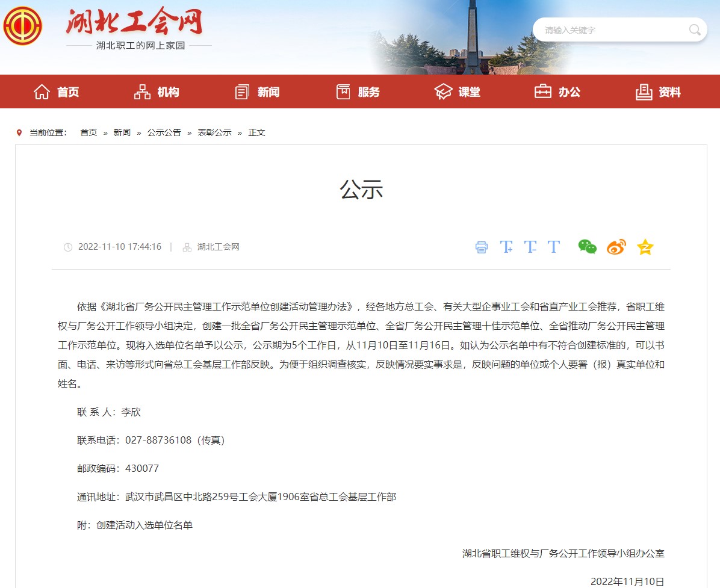Image resolution: width=720 pixels, height=588 pixels.
Task: Increase font size with T+ icon
Action: point(506,247)
